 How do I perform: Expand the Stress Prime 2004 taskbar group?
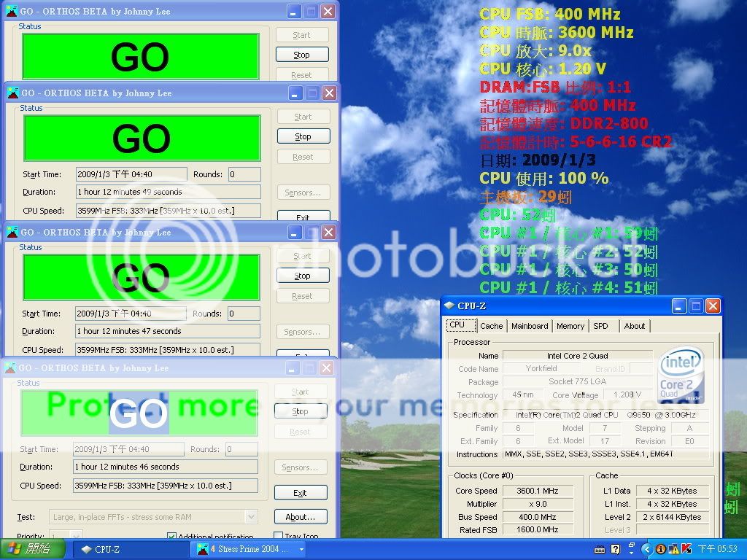point(301,549)
